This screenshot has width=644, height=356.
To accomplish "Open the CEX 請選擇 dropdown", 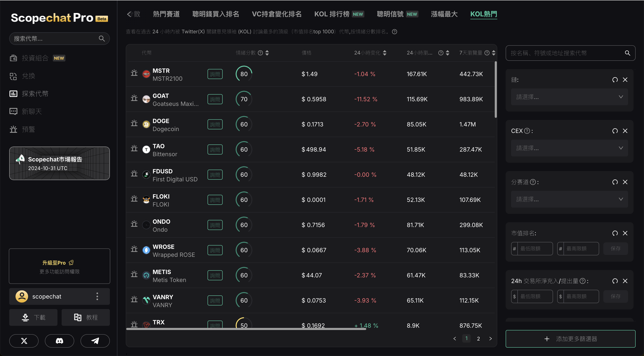I will (569, 148).
